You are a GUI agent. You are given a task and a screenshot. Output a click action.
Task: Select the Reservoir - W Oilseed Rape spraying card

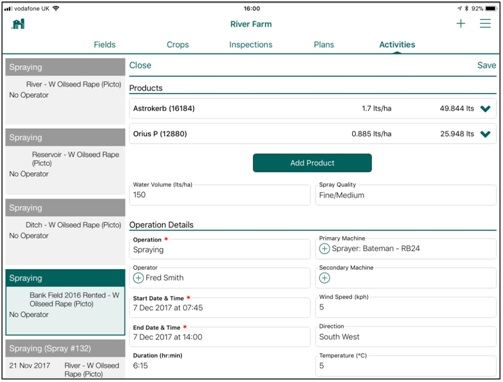(65, 162)
